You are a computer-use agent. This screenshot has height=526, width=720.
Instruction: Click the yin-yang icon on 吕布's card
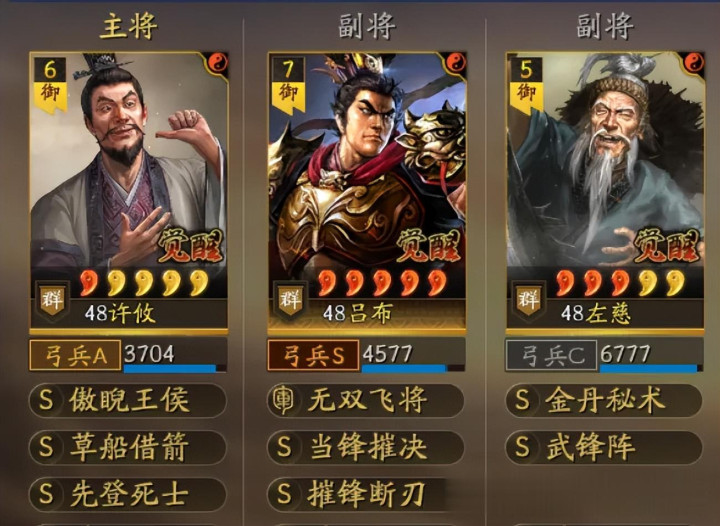click(456, 62)
